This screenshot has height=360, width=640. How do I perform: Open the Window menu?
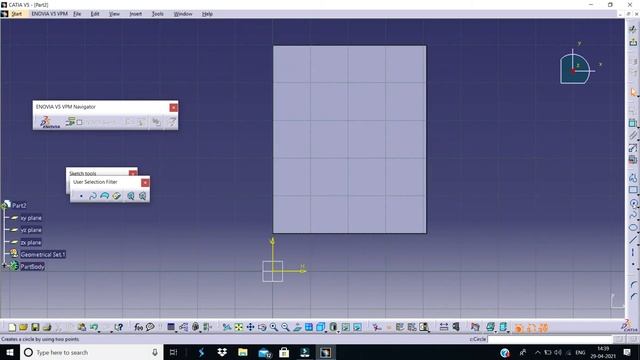point(183,14)
